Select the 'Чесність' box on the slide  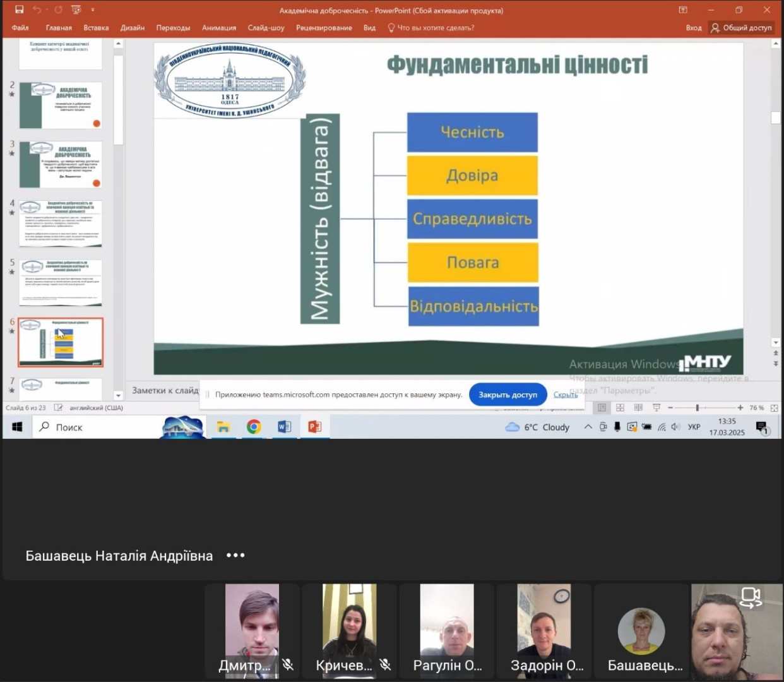[472, 133]
